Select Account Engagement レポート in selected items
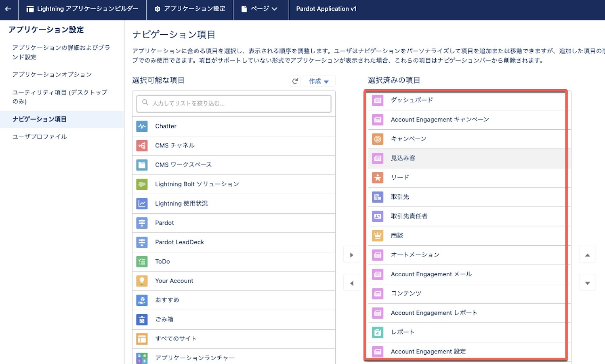The height and width of the screenshot is (364, 605). coord(469,313)
